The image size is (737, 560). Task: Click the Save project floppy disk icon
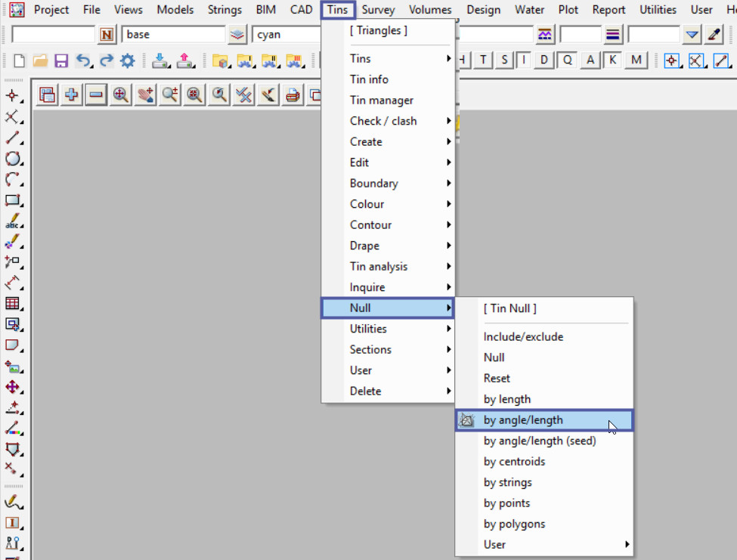coord(61,61)
